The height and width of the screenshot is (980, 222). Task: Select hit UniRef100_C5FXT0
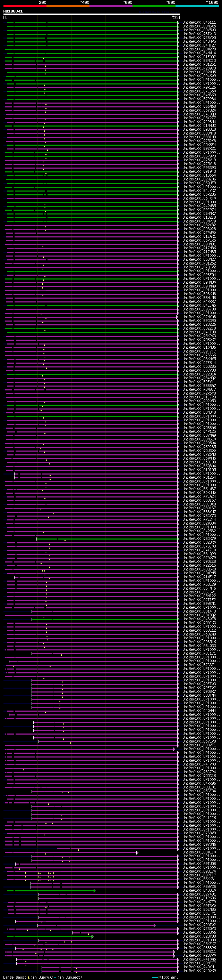click(x=199, y=198)
